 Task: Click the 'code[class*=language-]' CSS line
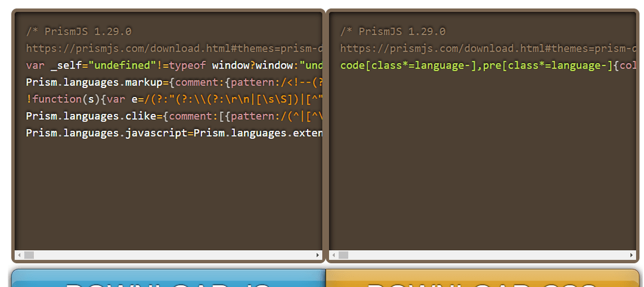pyautogui.click(x=488, y=65)
